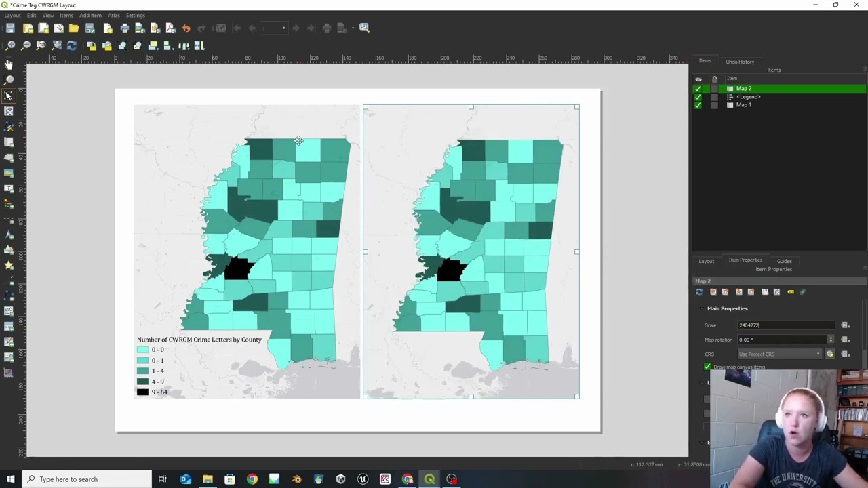Zoom in with magnifier plus
Viewport: 868px width, 488px height.
[11, 45]
